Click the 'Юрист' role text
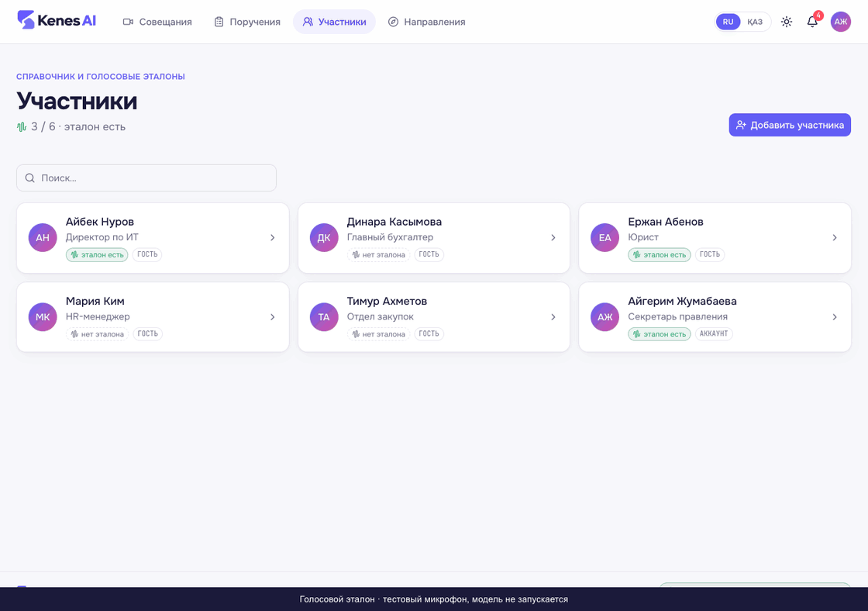Viewport: 868px width, 611px height. [643, 237]
